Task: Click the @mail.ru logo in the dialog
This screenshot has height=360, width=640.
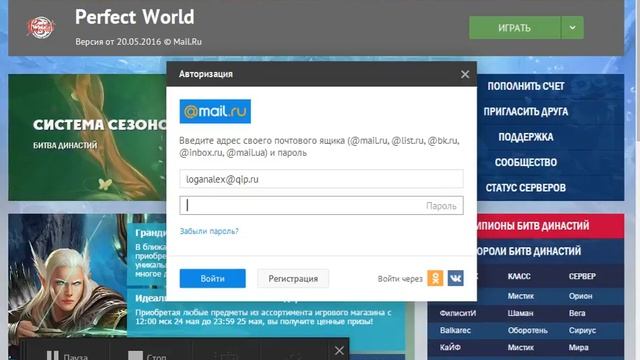Action: click(x=215, y=111)
